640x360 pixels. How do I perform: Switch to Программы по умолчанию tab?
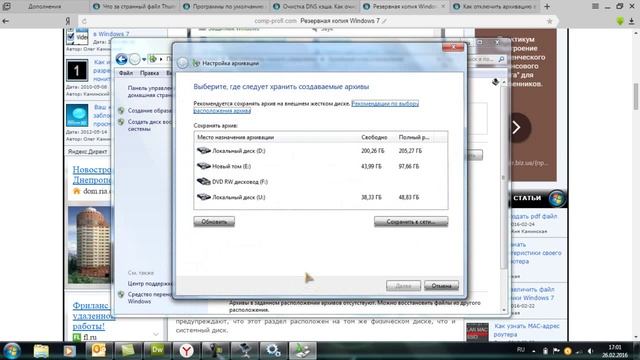224,7
